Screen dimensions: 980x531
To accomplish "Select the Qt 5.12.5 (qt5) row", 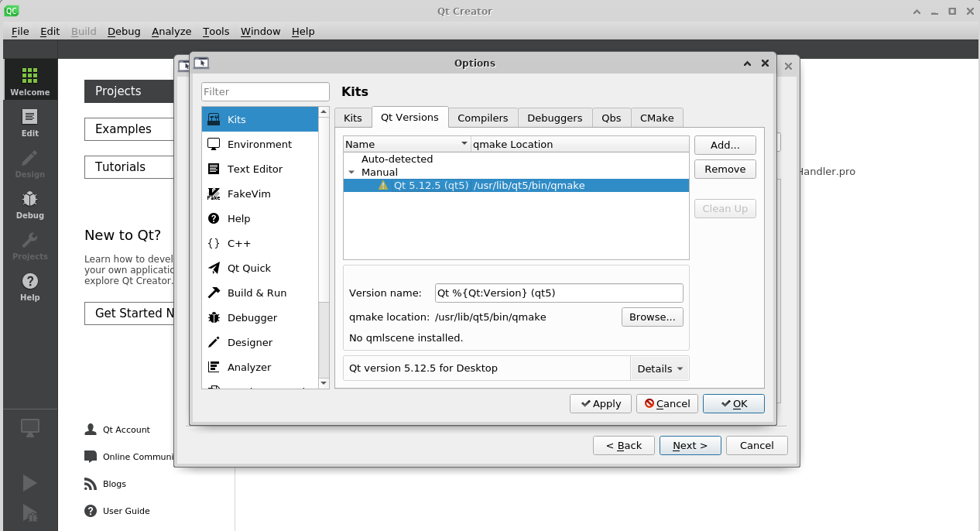I will pyautogui.click(x=516, y=186).
